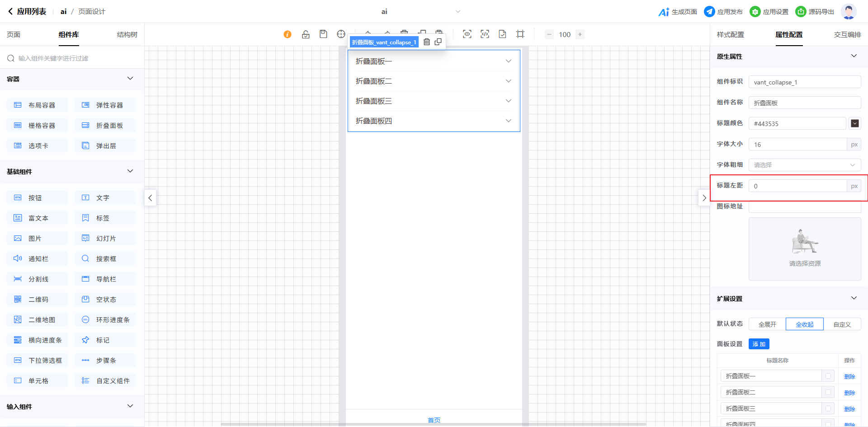868x427 pixels.
Task: Select the 全展开 default state option
Action: pos(767,324)
